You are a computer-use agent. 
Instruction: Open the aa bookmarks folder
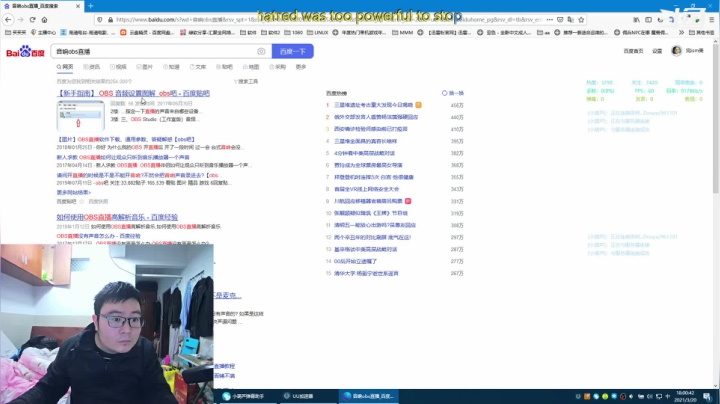[543, 33]
